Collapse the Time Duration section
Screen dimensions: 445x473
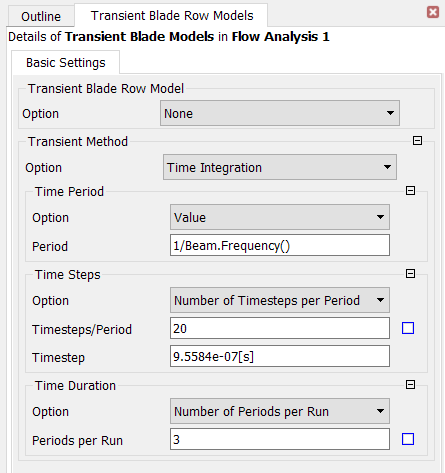(x=410, y=385)
